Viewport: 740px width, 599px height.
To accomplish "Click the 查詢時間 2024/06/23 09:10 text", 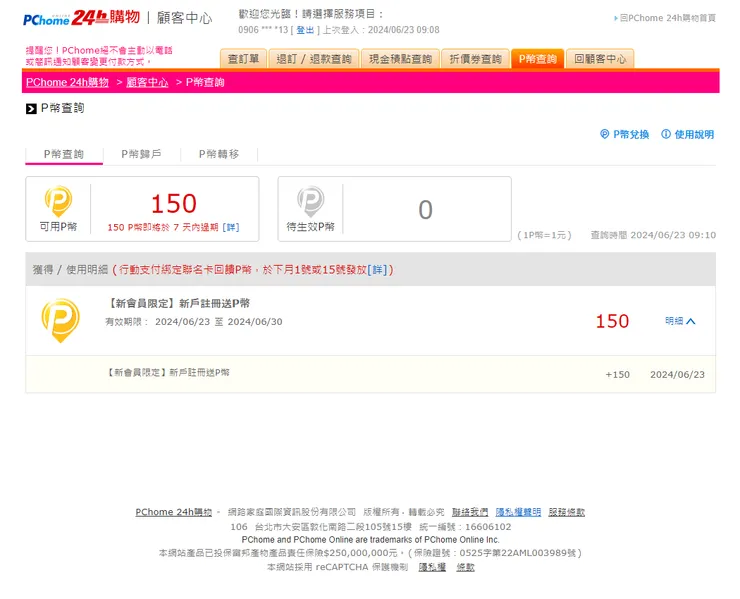I will pos(653,235).
